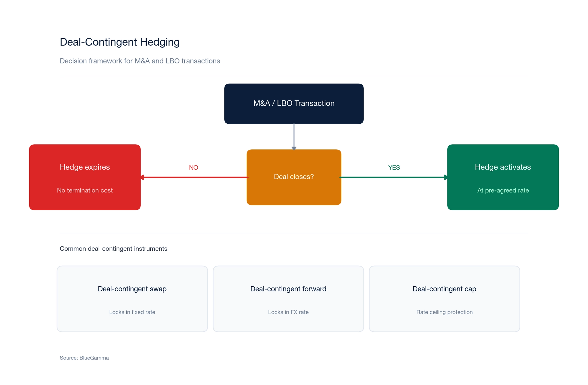Click the No termination cost caption
Screen dimensions: 588x385
pos(85,190)
